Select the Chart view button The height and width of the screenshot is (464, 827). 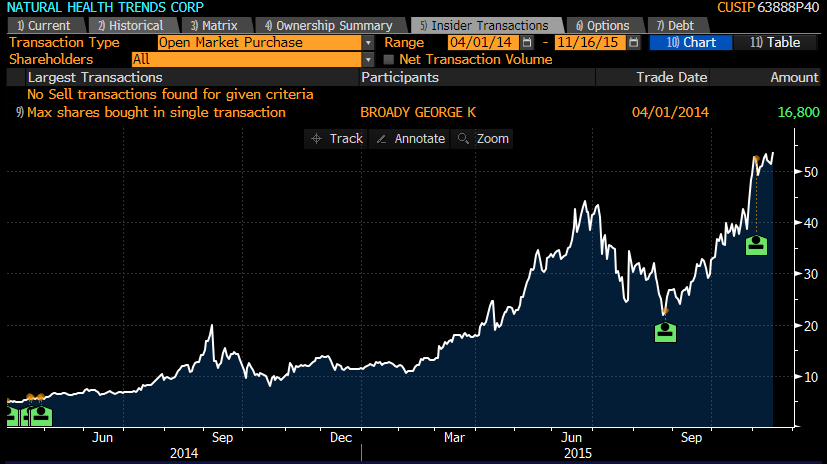(x=691, y=42)
